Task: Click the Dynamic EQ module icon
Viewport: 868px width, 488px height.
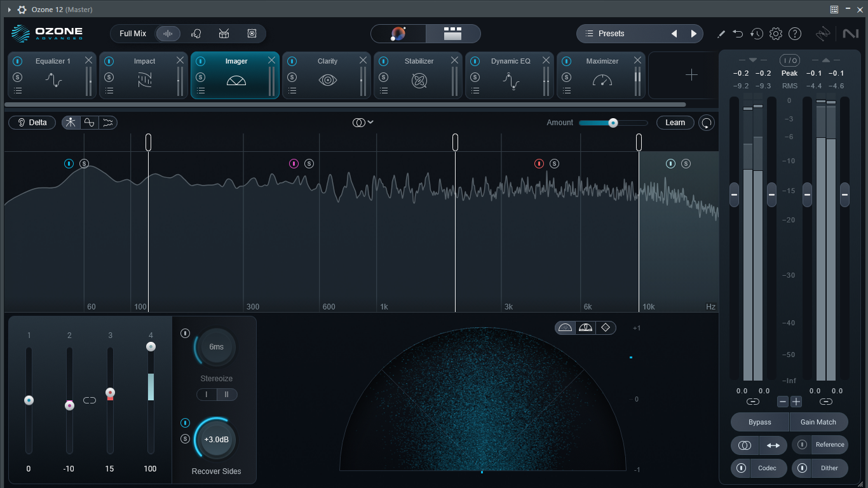Action: (511, 80)
